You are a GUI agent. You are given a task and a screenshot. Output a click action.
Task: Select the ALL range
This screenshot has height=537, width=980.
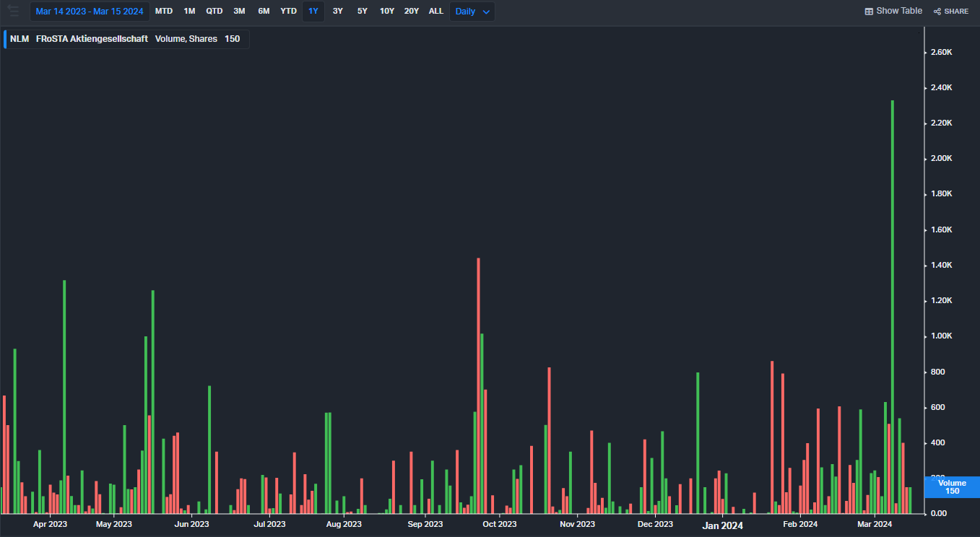[436, 12]
